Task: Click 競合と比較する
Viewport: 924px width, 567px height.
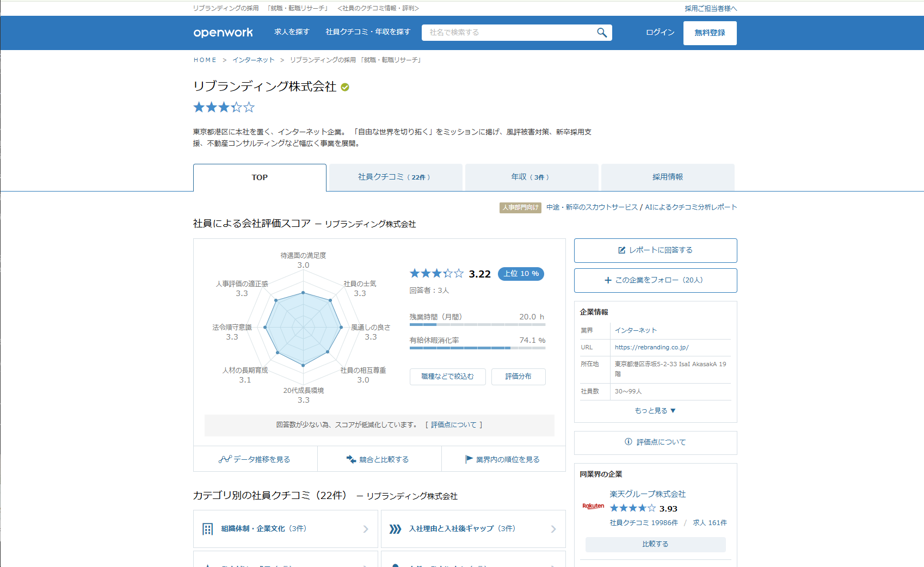Action: click(x=379, y=459)
